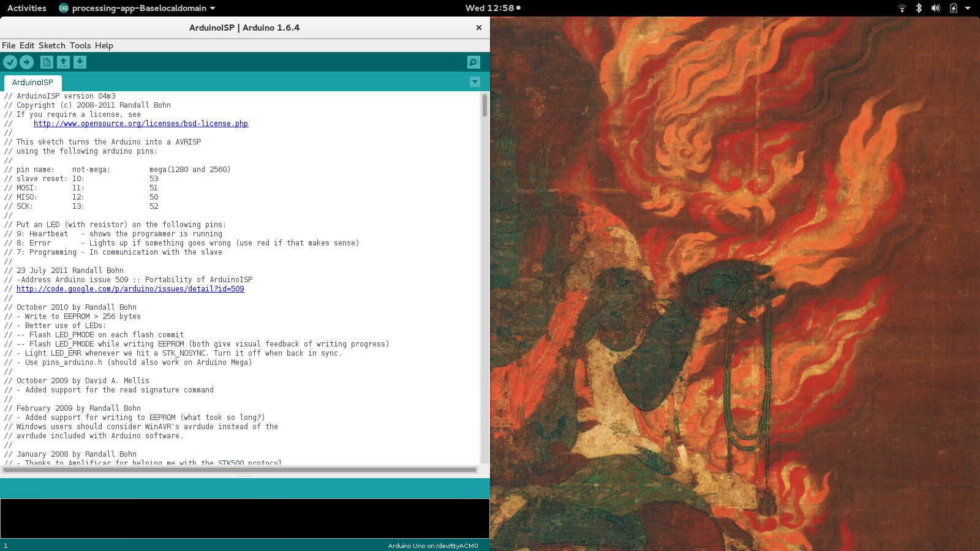Click the 'October 2010 by Randall Bohn' line
This screenshot has width=980, height=551.
click(x=70, y=307)
